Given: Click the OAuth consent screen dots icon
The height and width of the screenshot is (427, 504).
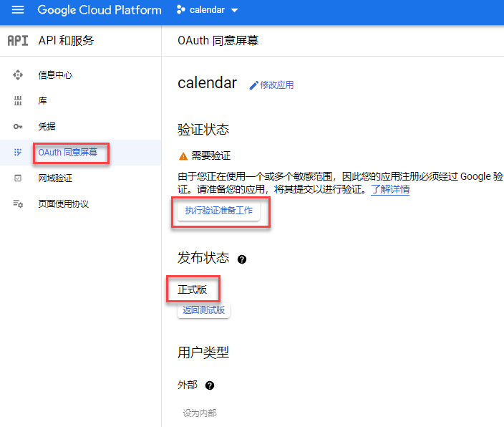Looking at the screenshot, I should 18,152.
